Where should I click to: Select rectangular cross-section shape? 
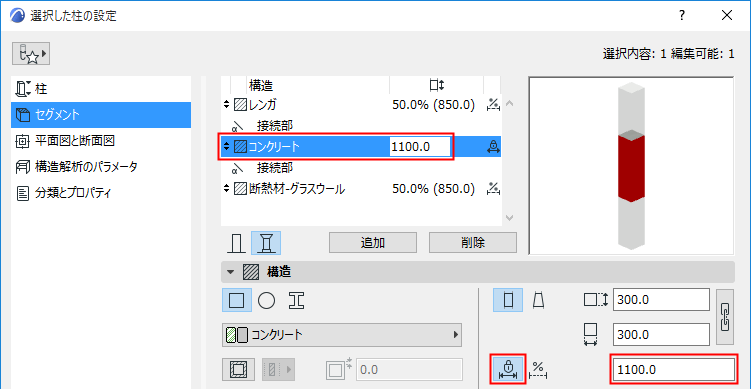[x=237, y=300]
